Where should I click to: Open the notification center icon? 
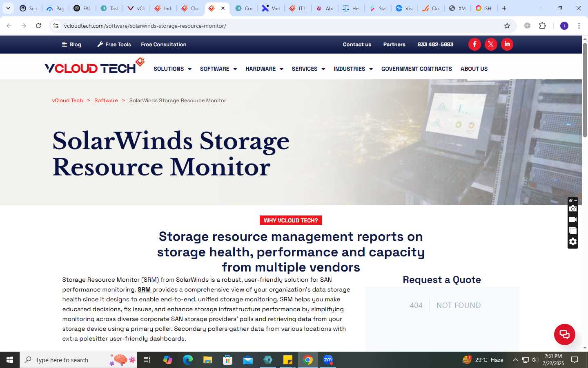point(575,360)
